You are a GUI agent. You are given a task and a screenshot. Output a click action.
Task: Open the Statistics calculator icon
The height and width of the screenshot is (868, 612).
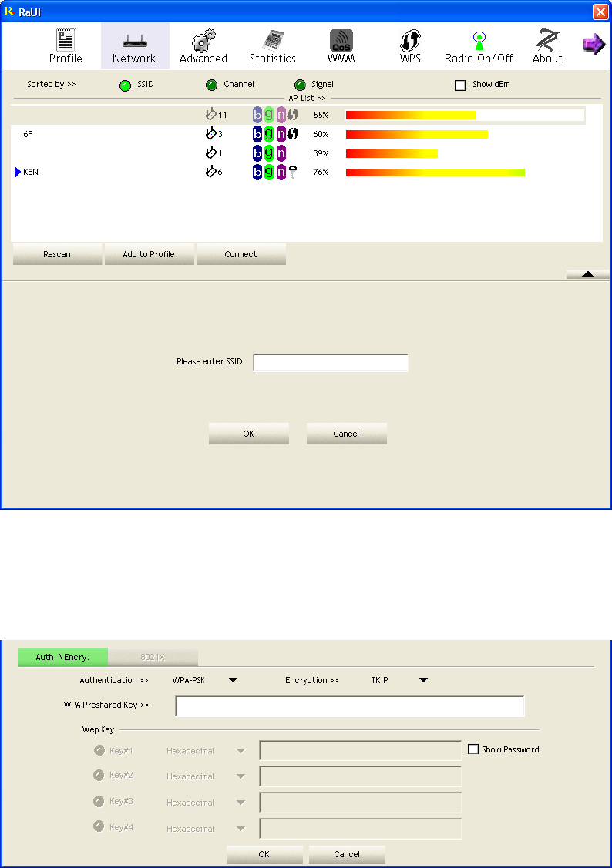pyautogui.click(x=273, y=40)
